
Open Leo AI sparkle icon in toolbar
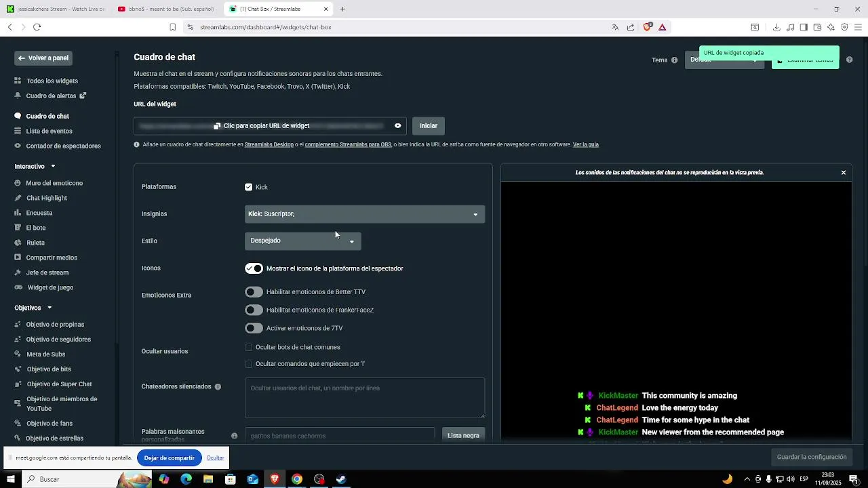point(831,27)
